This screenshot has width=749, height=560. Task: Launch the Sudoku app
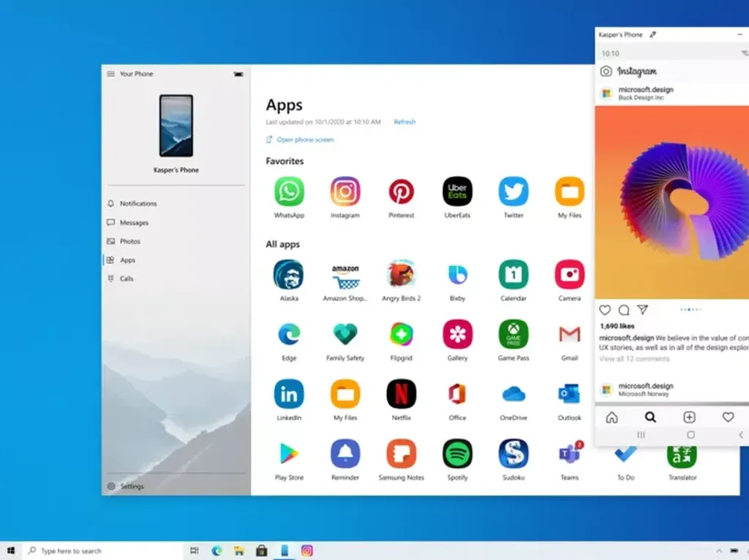tap(513, 453)
